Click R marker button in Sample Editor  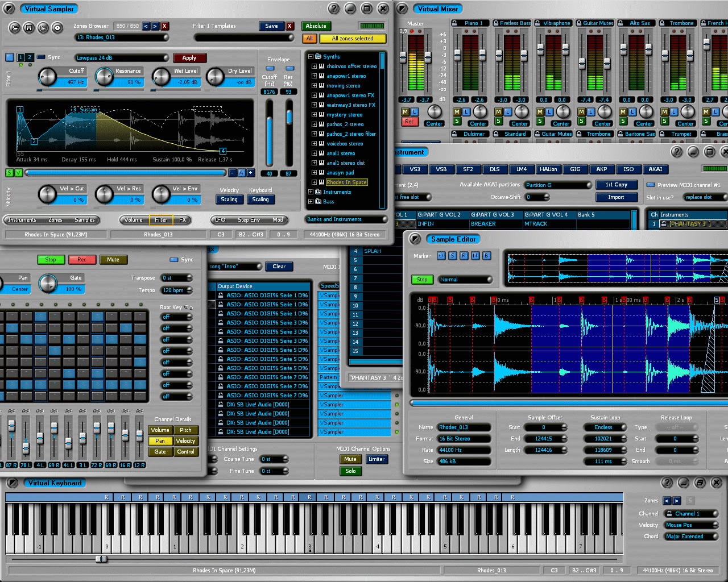coord(464,256)
